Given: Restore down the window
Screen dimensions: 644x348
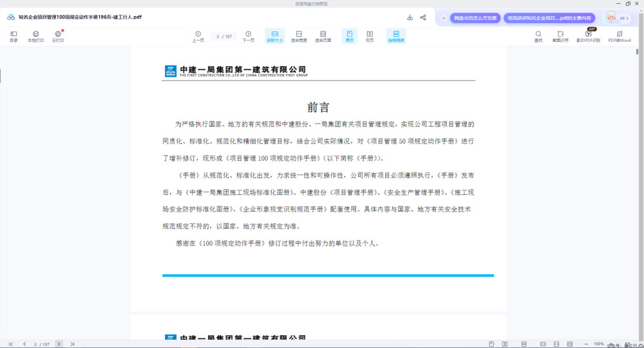Looking at the screenshot, I should (628, 4).
